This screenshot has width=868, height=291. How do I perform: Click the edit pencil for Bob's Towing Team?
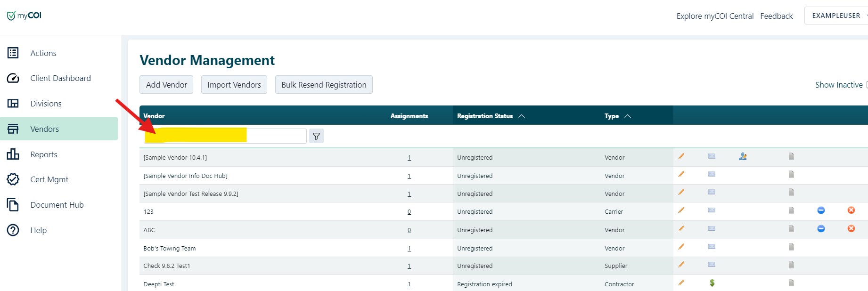coord(681,247)
